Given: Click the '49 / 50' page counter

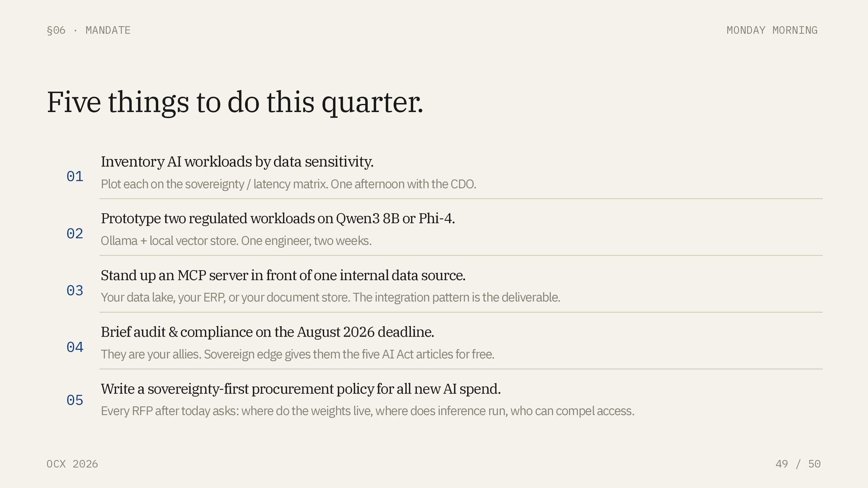Looking at the screenshot, I should coord(798,464).
